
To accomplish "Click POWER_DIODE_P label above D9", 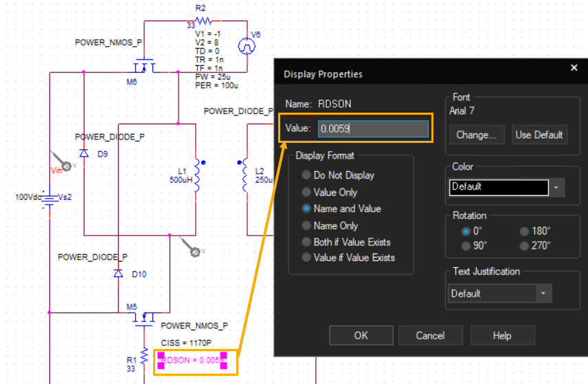I will 110,137.
